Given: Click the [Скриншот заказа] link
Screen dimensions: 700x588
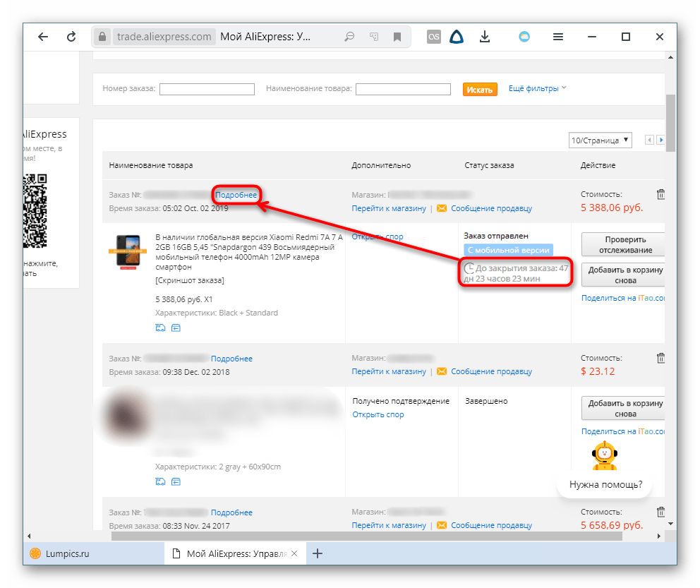Looking at the screenshot, I should tap(190, 280).
